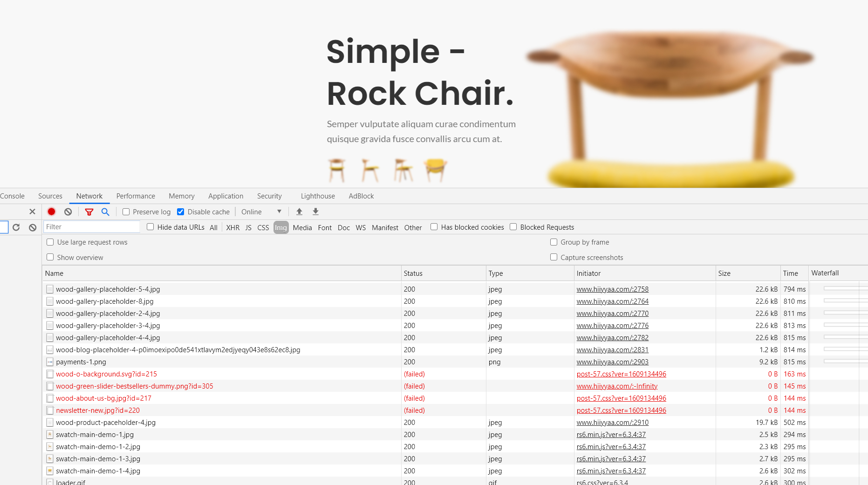This screenshot has height=485, width=868.
Task: Select the third chair thumbnail
Action: [x=403, y=170]
